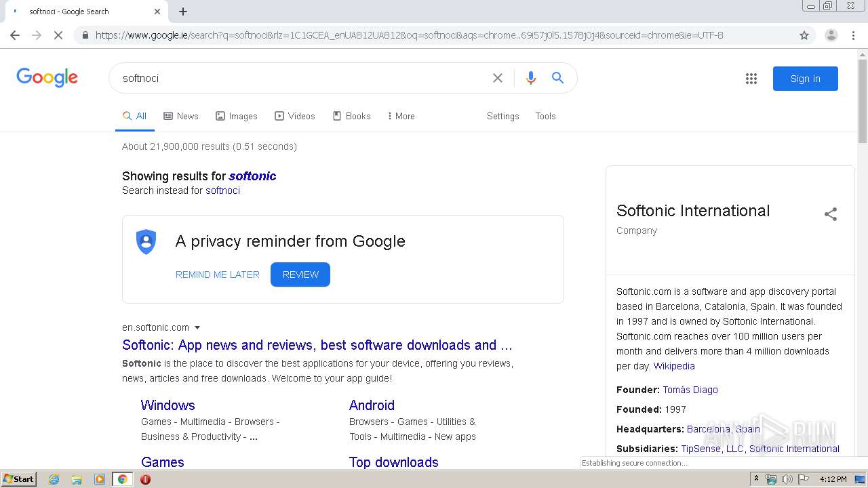Click the taskbar clock 4:12 PM
Viewport: 868px width, 488px height.
pyautogui.click(x=833, y=479)
